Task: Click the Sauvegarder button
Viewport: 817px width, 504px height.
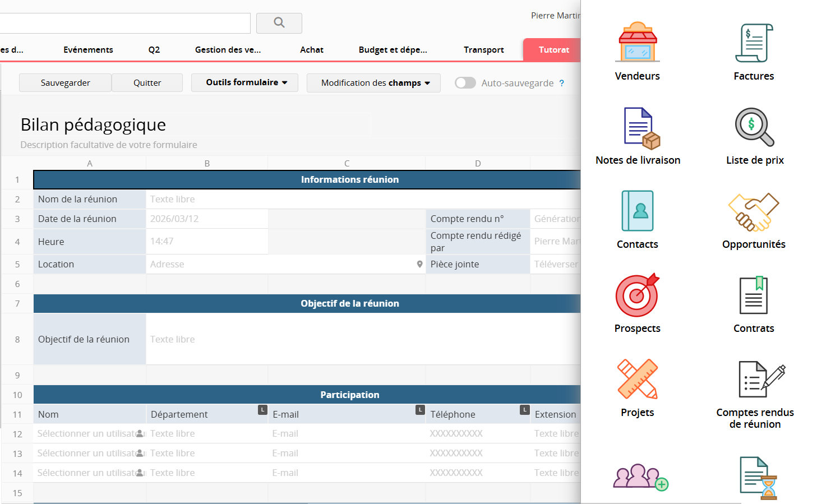Action: pos(65,83)
